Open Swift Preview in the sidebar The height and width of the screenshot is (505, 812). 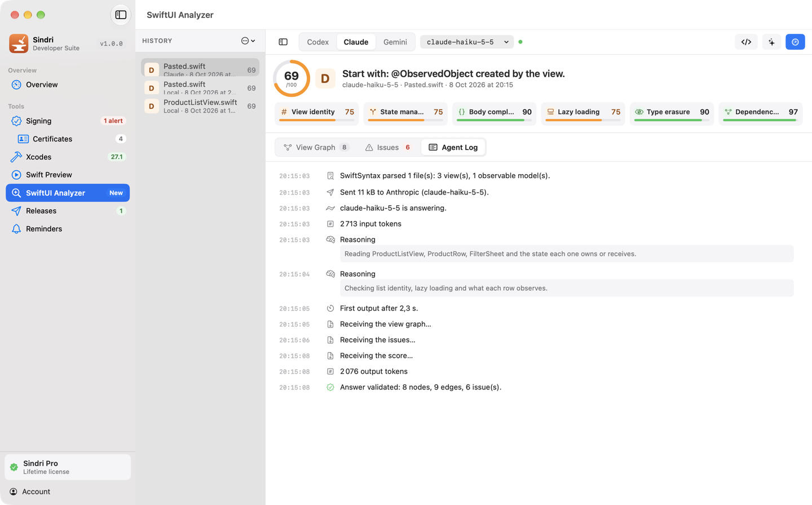pos(68,175)
